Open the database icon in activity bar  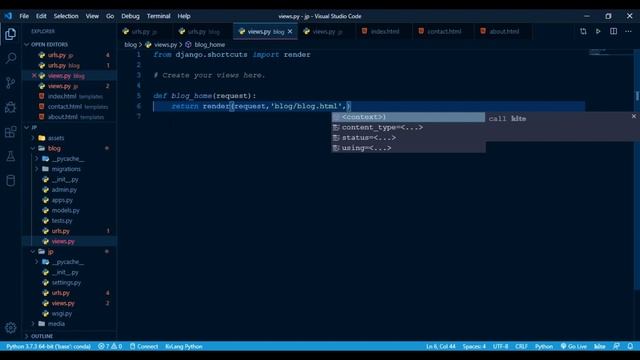coord(11,180)
